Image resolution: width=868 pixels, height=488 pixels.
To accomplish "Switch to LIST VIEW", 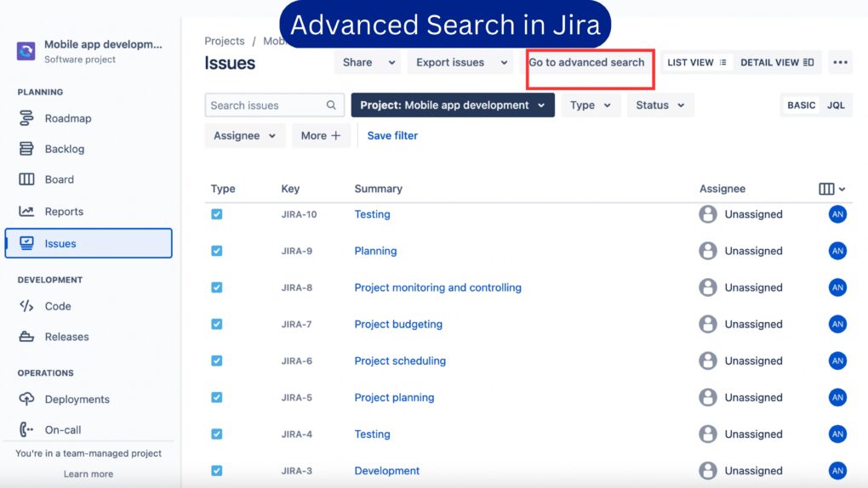I will click(x=696, y=63).
